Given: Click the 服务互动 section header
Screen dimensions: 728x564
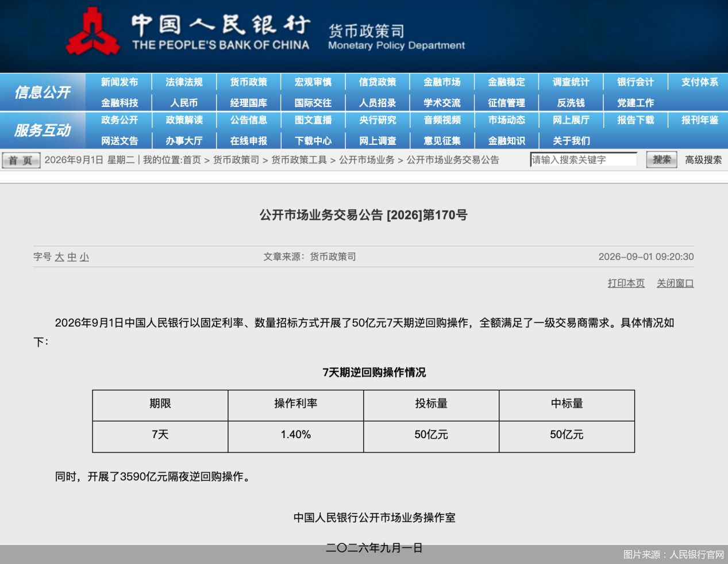Looking at the screenshot, I should click(43, 131).
